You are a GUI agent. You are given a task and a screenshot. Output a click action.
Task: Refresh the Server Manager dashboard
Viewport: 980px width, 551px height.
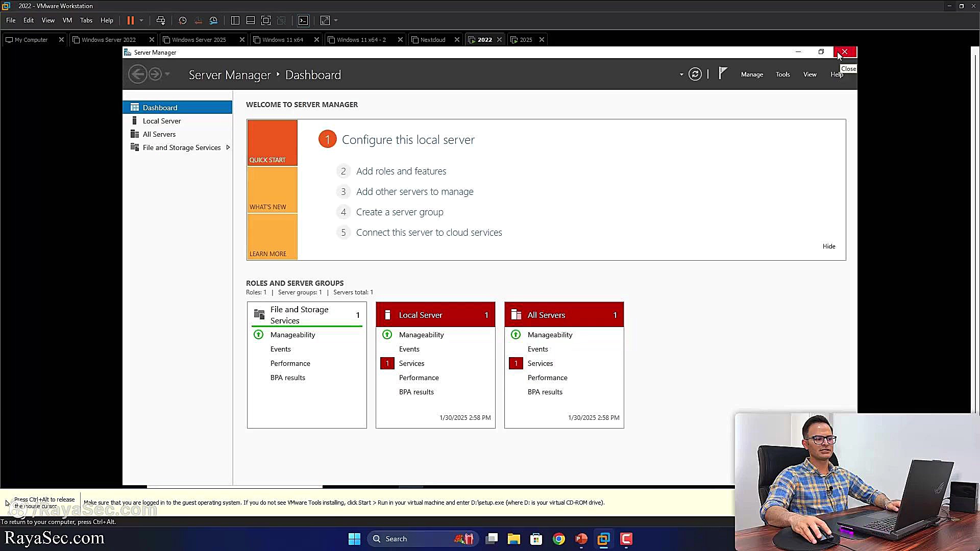pyautogui.click(x=695, y=74)
